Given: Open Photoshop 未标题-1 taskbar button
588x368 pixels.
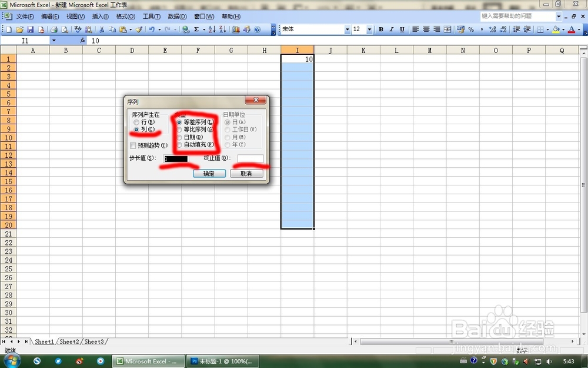Looking at the screenshot, I should 222,362.
